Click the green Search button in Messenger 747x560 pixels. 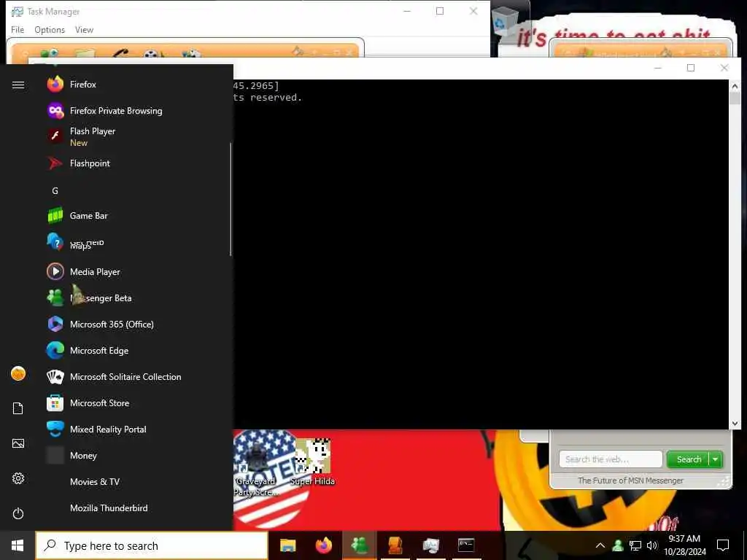point(689,459)
